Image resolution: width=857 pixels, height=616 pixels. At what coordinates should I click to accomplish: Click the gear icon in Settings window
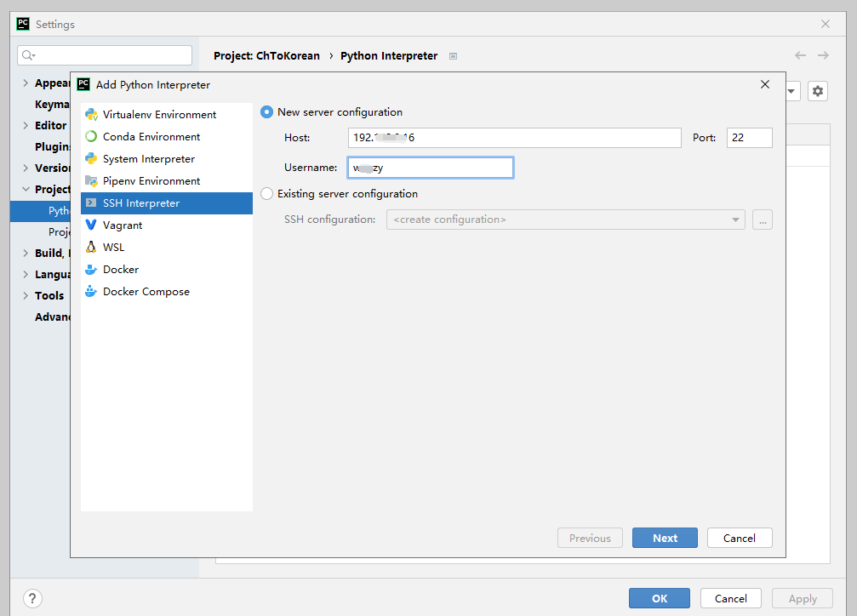(818, 91)
